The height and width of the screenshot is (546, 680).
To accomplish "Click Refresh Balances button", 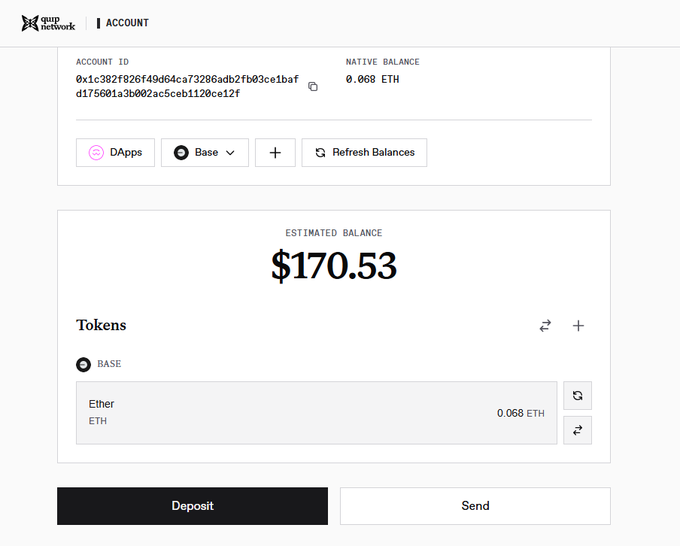I will pos(364,152).
